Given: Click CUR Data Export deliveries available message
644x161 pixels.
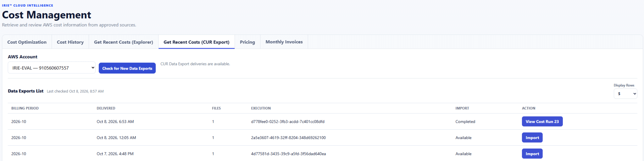Looking at the screenshot, I should click(x=195, y=64).
